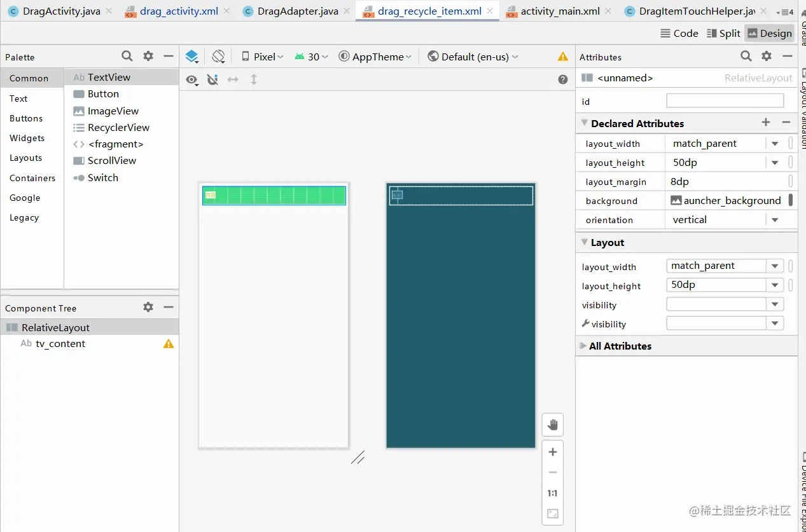The image size is (806, 532).
Task: Select RecyclerView in the palette
Action: (x=121, y=127)
